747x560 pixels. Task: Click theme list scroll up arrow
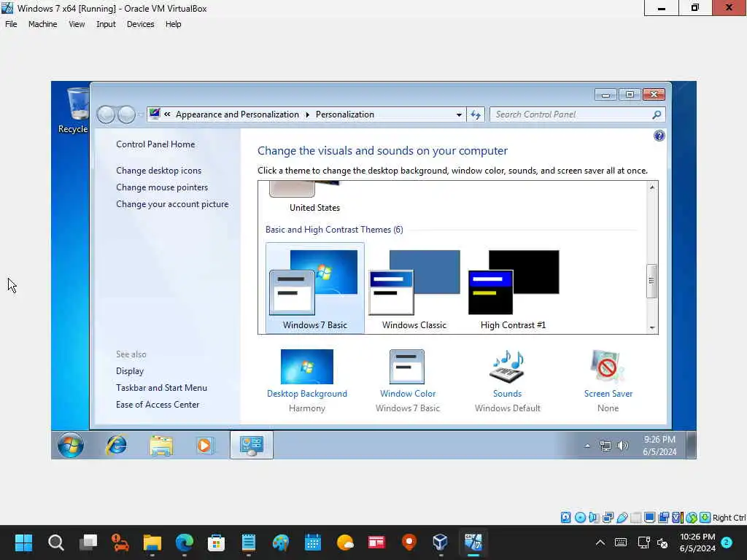point(651,187)
